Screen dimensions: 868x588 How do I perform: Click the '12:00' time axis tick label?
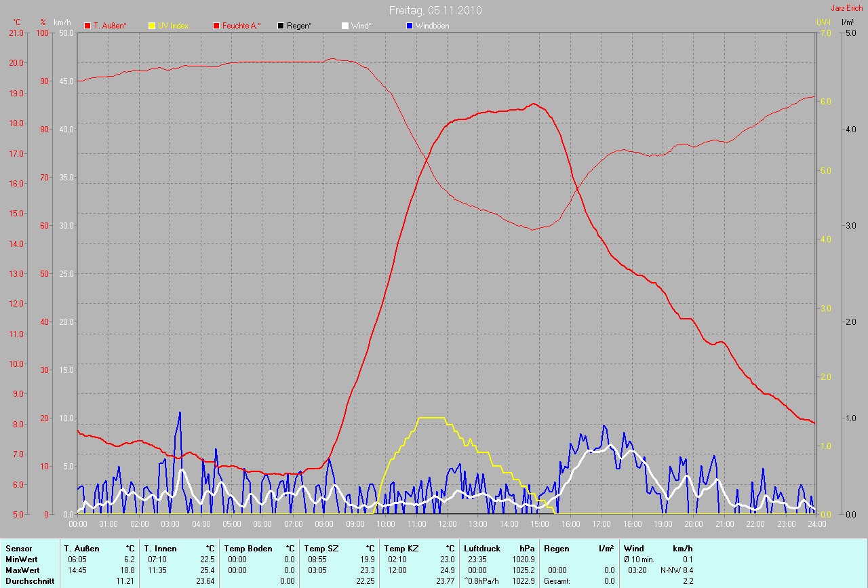tap(447, 524)
